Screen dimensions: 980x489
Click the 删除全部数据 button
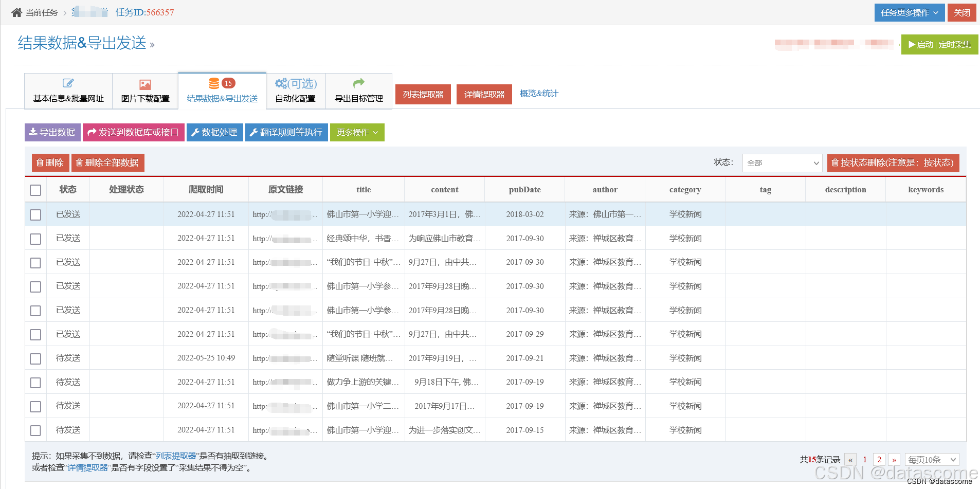coord(108,162)
